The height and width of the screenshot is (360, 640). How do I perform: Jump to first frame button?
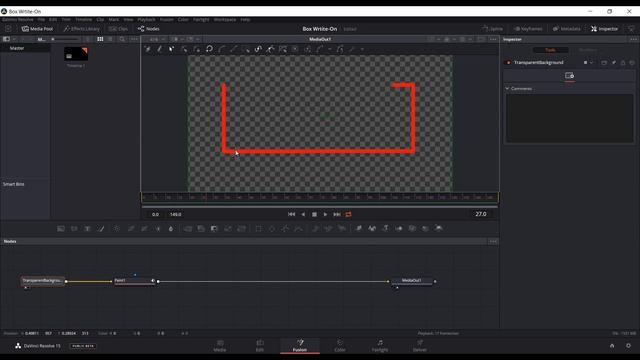pos(291,214)
